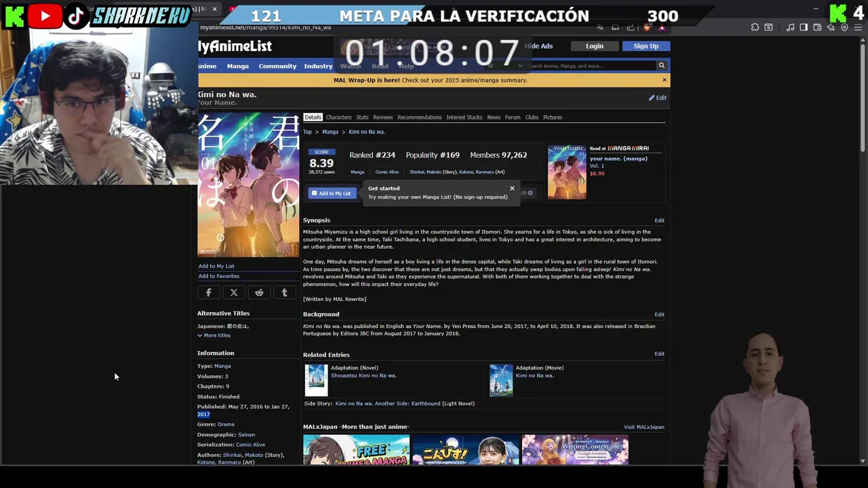Open the News tab

click(494, 117)
